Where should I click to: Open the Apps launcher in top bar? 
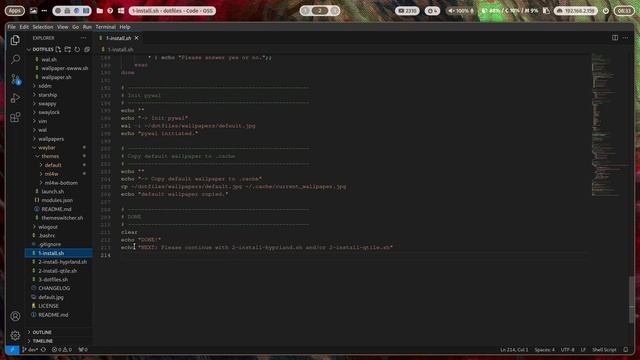(15, 11)
